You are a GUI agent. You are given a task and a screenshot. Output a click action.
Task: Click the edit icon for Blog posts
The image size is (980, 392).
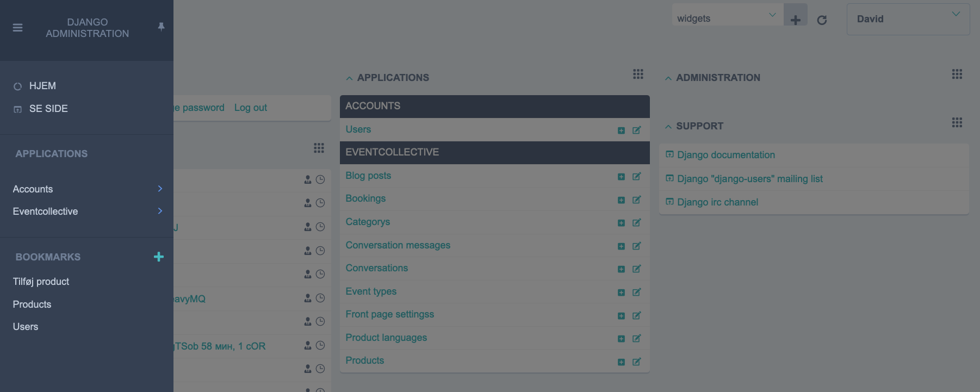click(x=636, y=177)
